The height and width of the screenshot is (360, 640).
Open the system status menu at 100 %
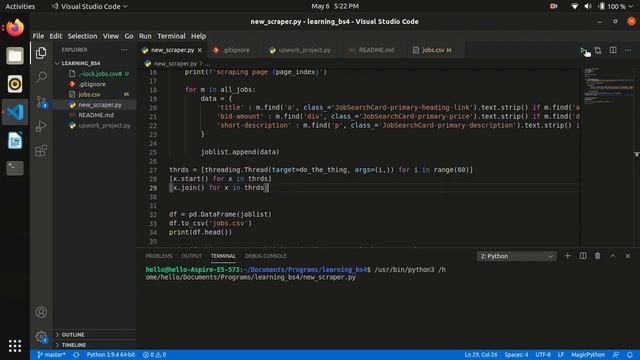click(x=616, y=6)
